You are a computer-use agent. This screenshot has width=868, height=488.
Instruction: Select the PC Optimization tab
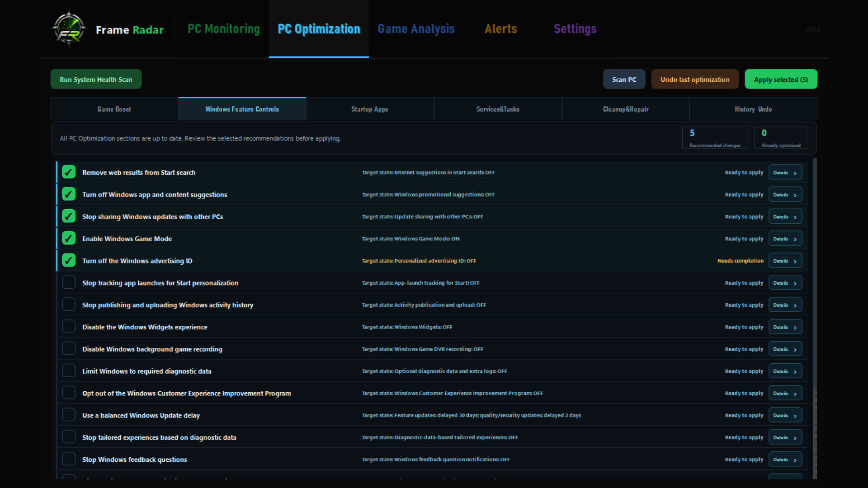(319, 29)
